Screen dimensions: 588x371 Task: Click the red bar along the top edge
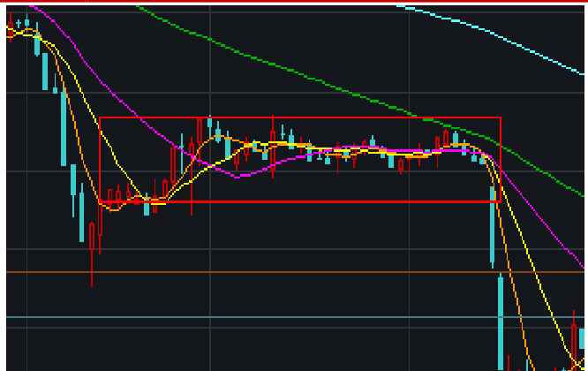coord(294,2)
